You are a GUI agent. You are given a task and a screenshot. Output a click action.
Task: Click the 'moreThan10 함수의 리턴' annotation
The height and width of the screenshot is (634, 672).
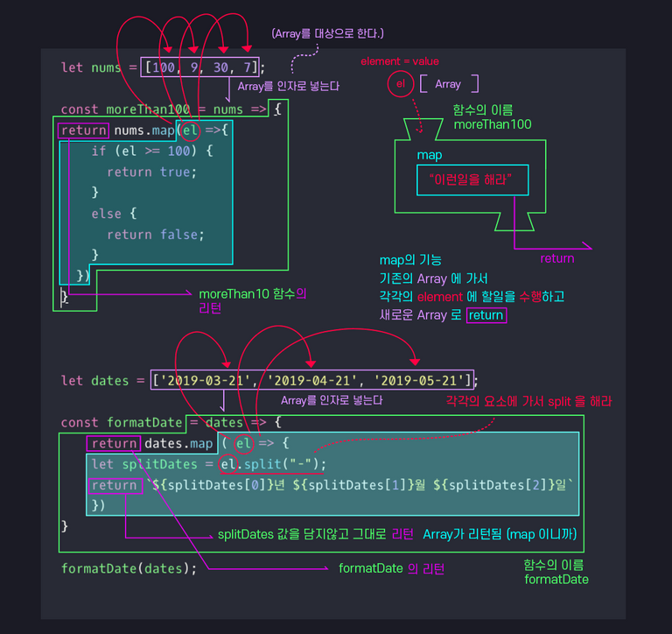252,300
